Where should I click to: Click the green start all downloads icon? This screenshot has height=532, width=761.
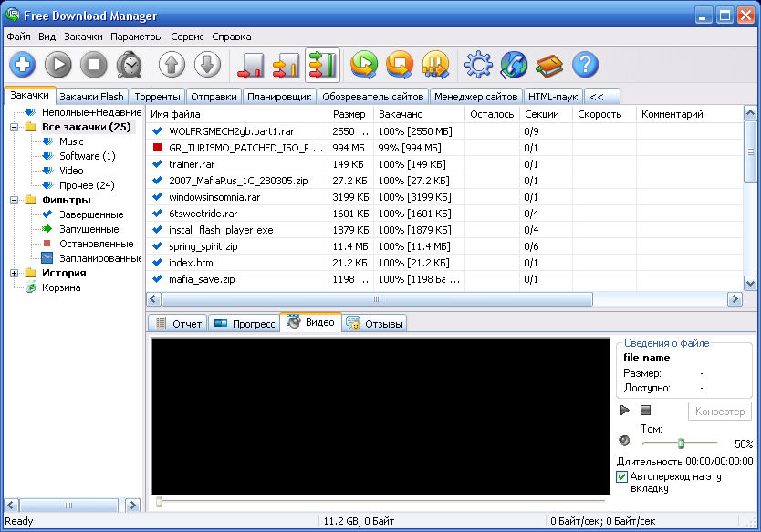click(x=364, y=65)
